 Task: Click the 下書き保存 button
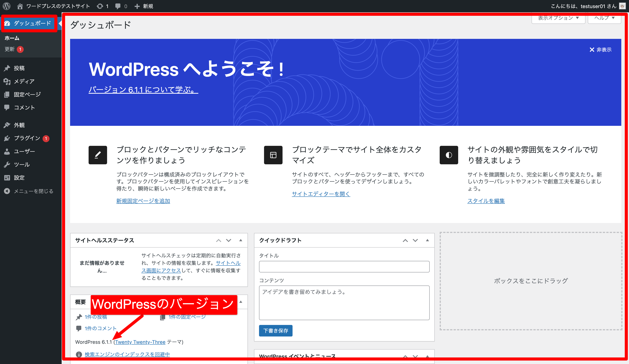[x=276, y=331]
